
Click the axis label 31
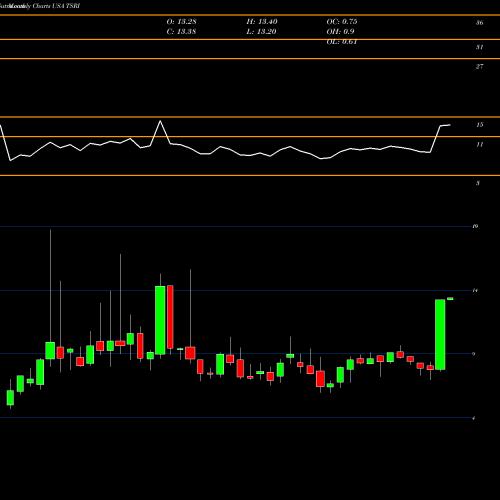(x=479, y=47)
